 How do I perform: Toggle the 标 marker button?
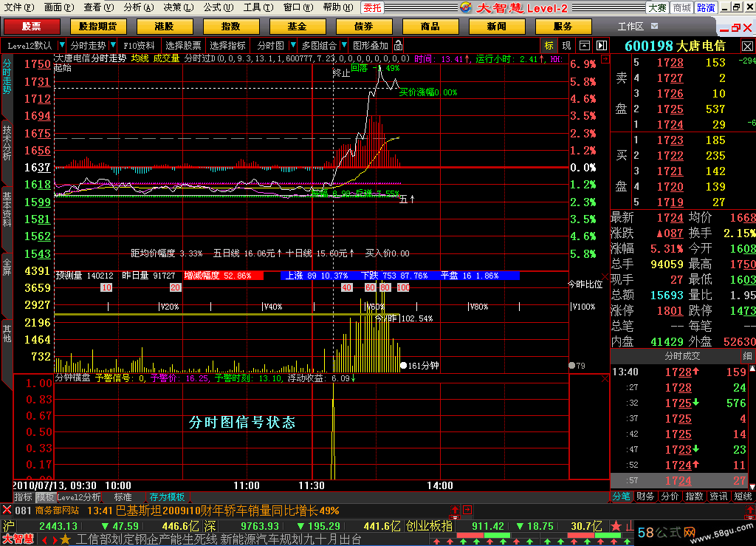[x=549, y=45]
